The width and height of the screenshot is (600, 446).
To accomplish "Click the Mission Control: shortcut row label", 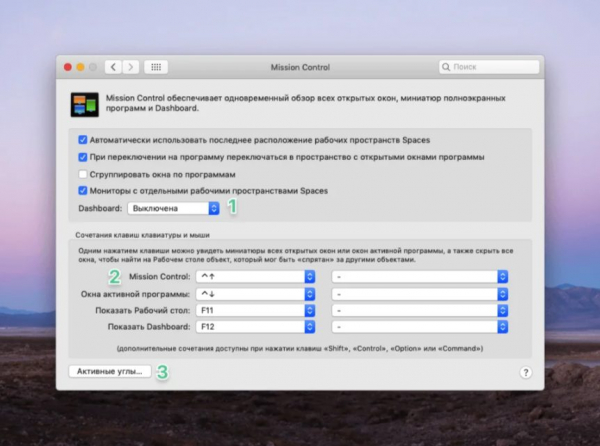I will pyautogui.click(x=160, y=277).
